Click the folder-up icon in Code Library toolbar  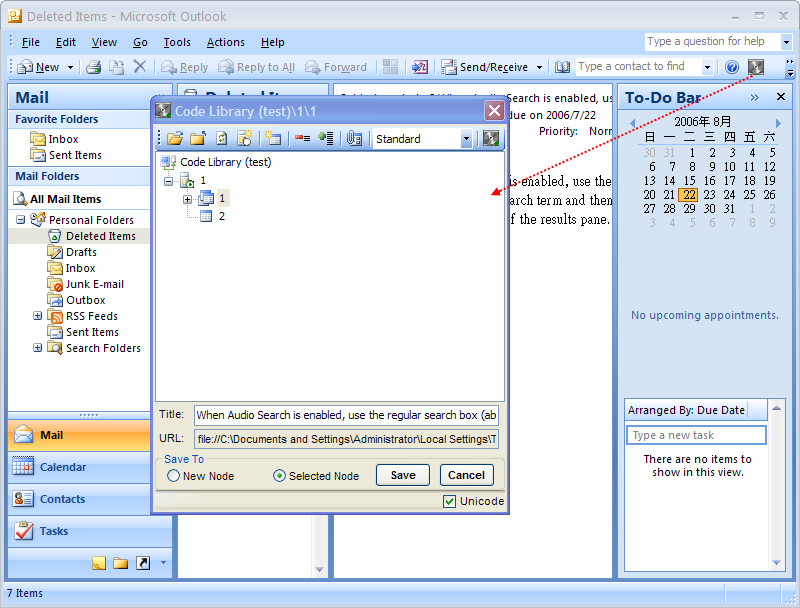198,138
